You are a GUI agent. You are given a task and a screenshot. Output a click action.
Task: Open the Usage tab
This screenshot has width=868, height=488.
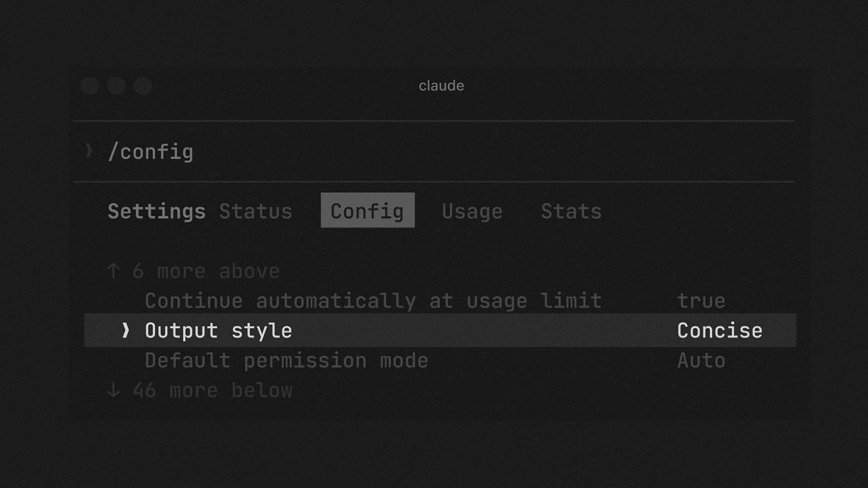tap(472, 211)
